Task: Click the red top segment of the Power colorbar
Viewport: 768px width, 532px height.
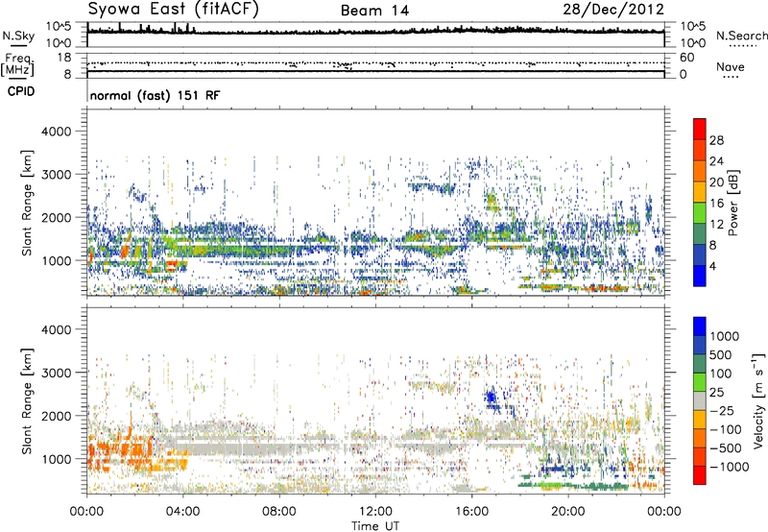Action: coord(700,129)
